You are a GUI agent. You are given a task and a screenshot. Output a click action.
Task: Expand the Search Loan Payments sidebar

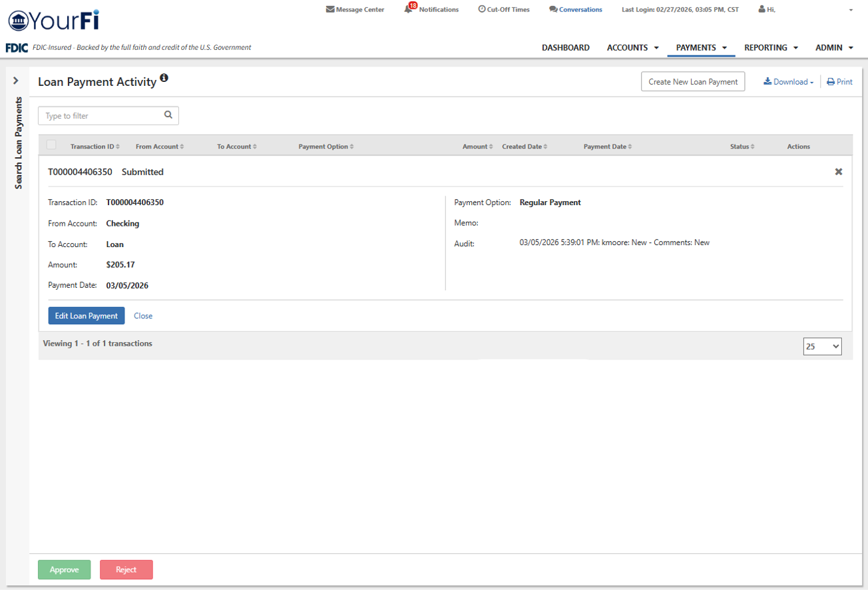coord(16,81)
